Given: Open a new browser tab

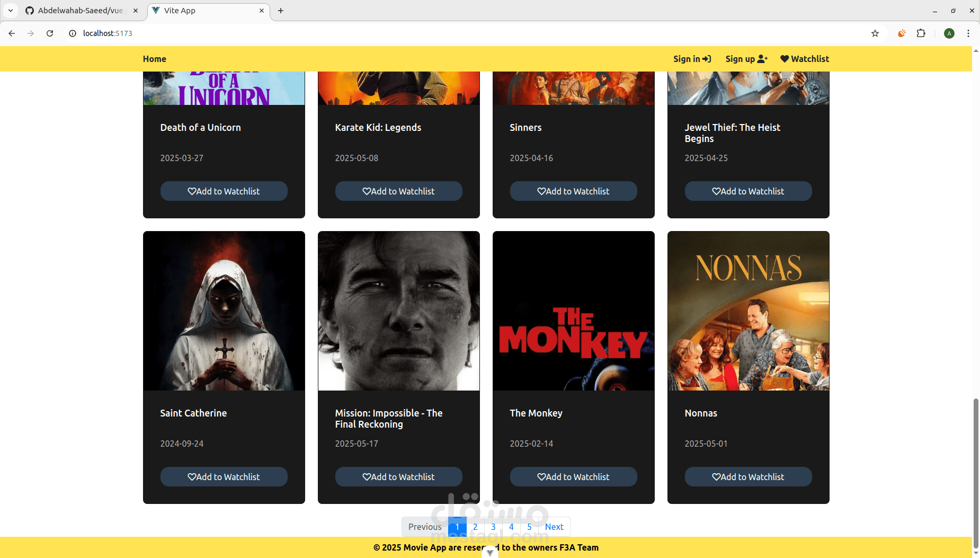Looking at the screenshot, I should [x=281, y=11].
